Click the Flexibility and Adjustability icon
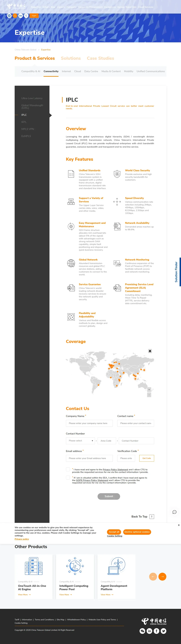The image size is (181, 644). (x=71, y=317)
